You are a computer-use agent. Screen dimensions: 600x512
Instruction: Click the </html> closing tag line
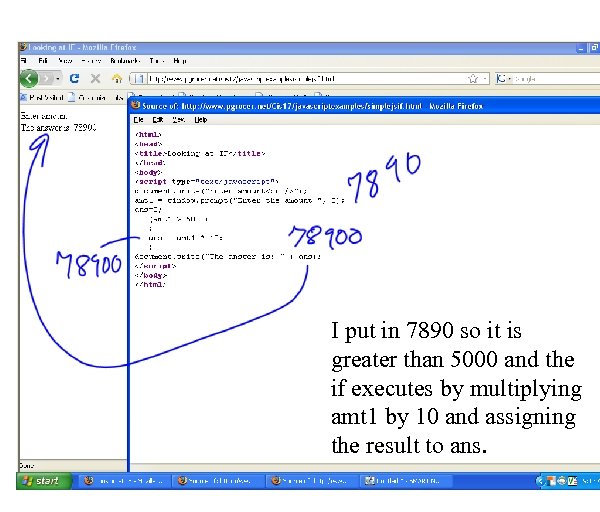[150, 284]
